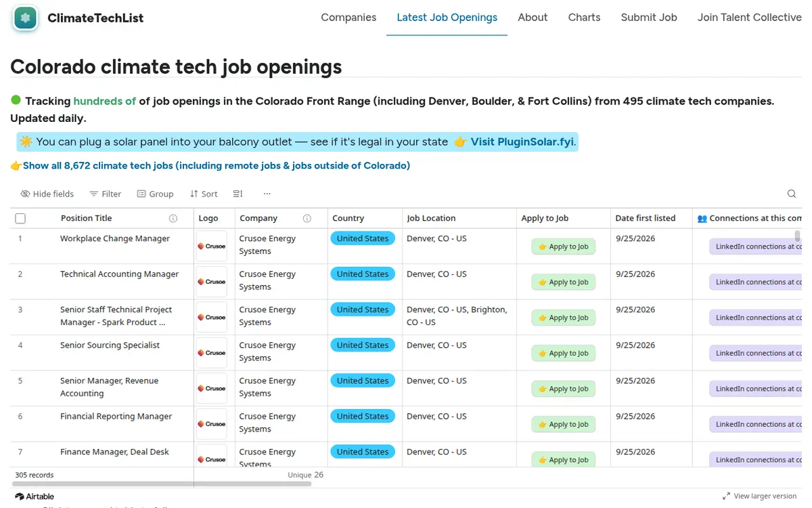The width and height of the screenshot is (812, 508).
Task: Click the Job Location column header
Action: click(x=431, y=218)
